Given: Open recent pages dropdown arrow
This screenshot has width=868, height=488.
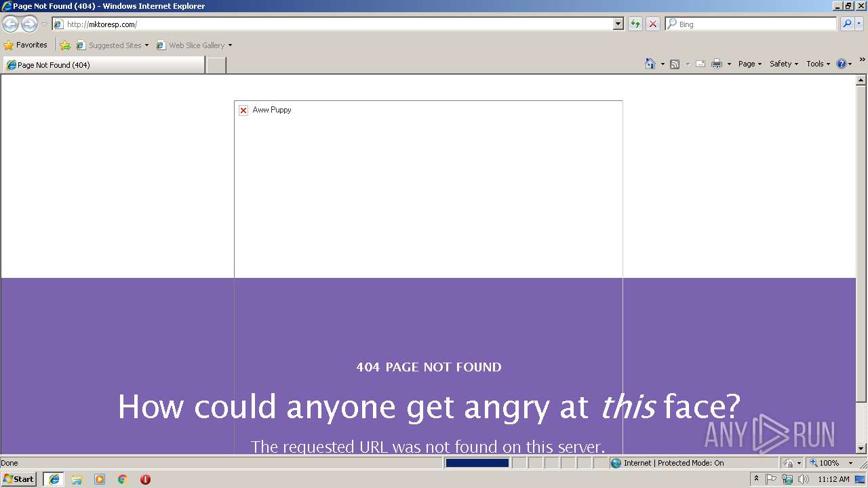Looking at the screenshot, I should pos(44,24).
